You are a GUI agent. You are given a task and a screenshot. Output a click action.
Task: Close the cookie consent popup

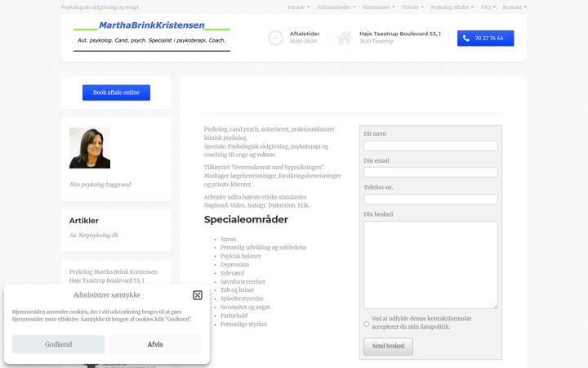(x=198, y=295)
